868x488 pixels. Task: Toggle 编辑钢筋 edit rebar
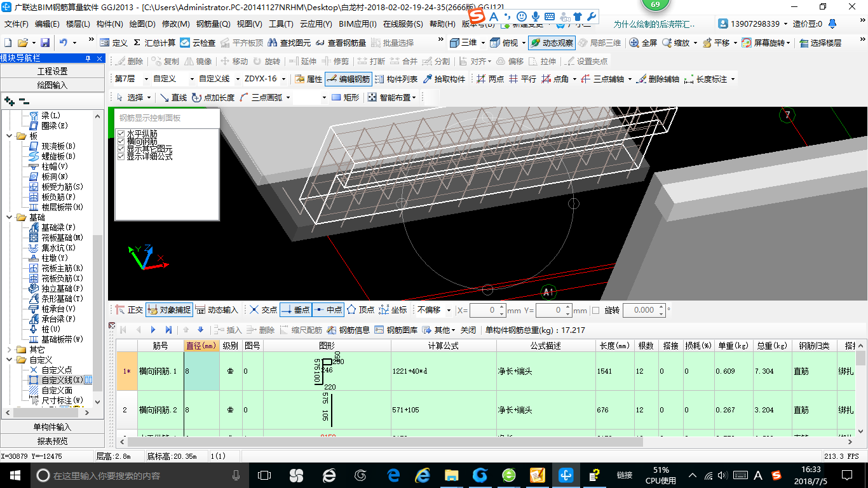tap(348, 79)
